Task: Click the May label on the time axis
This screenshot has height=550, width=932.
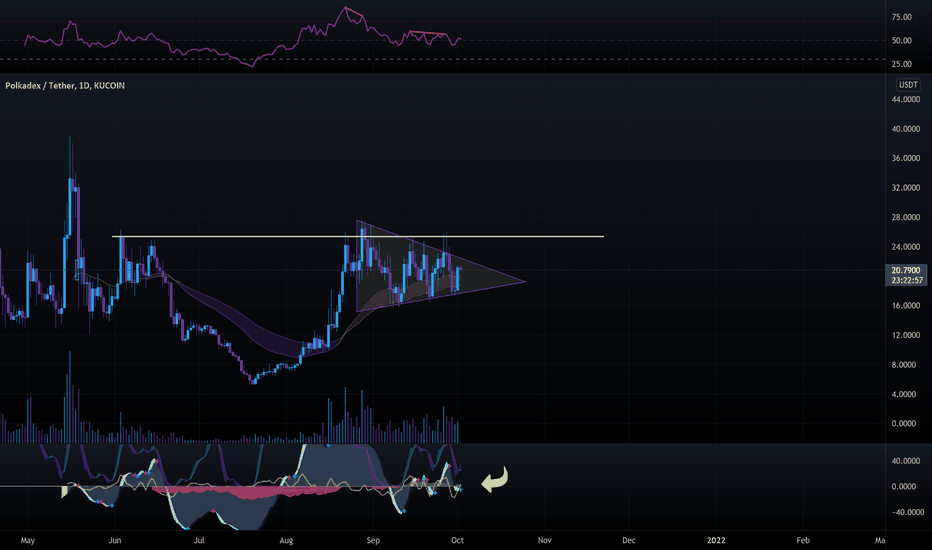Action: coord(28,540)
